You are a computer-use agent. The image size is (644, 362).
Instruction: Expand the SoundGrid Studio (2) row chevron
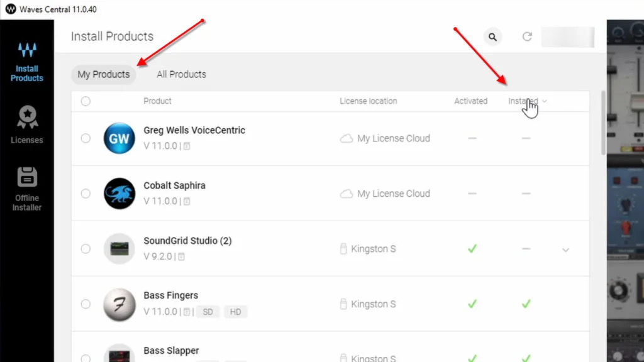click(x=565, y=250)
